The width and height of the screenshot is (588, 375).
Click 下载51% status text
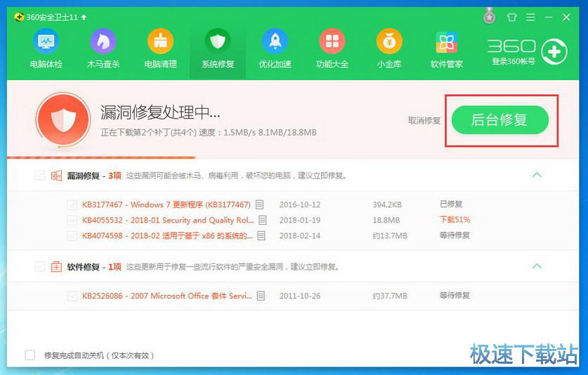pyautogui.click(x=455, y=219)
